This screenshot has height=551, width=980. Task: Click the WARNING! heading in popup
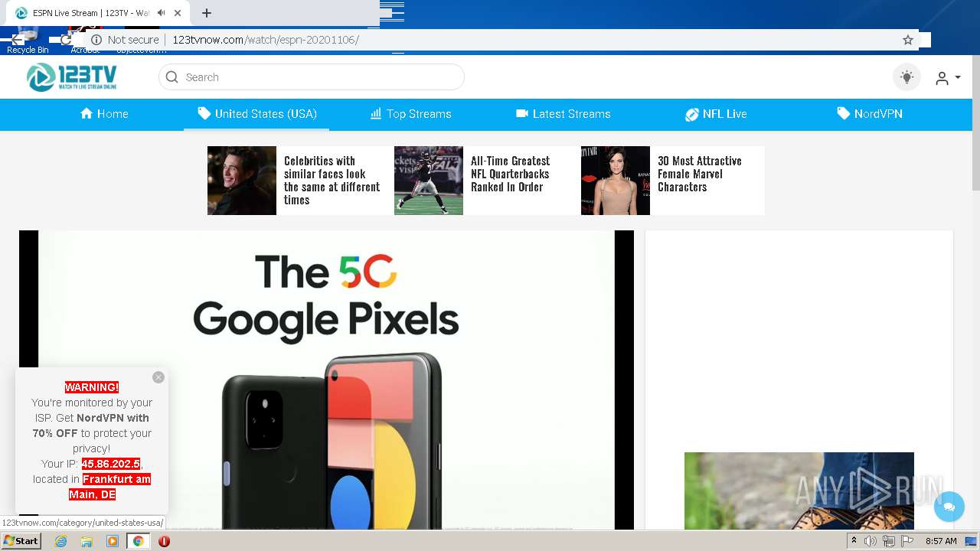[x=92, y=387]
